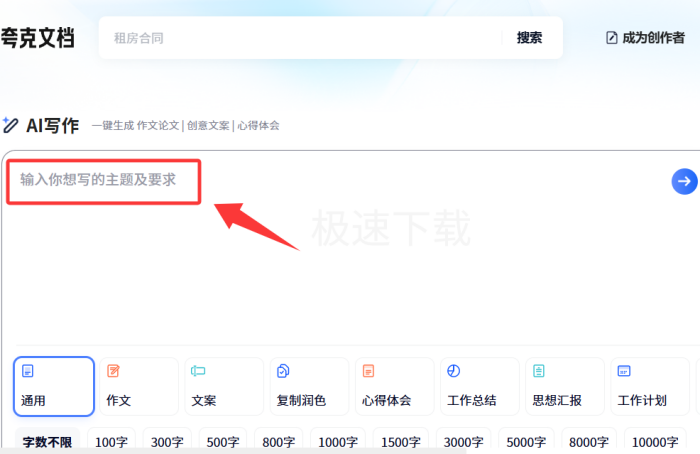Set word count to 500字
Screen dimensions: 700x454
(x=222, y=442)
